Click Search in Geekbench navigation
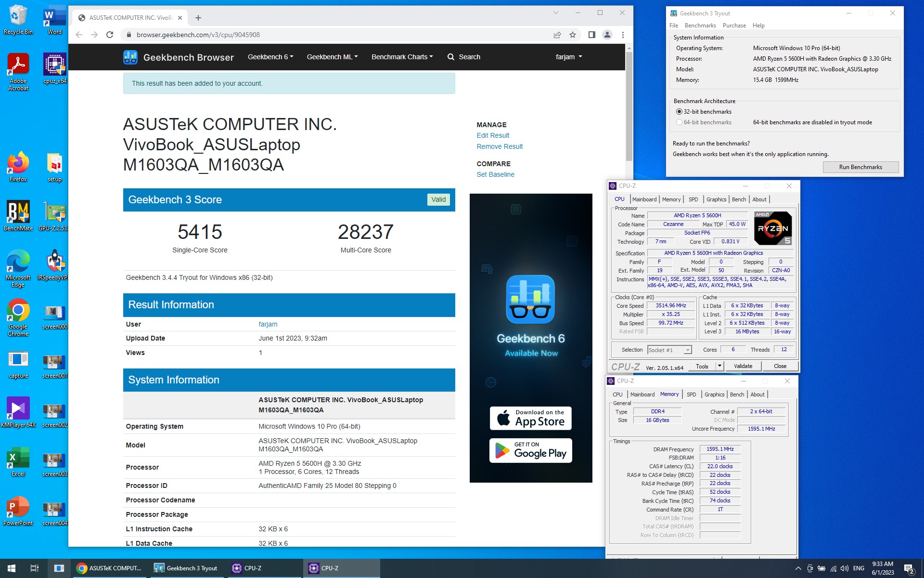924x578 pixels. [x=464, y=57]
